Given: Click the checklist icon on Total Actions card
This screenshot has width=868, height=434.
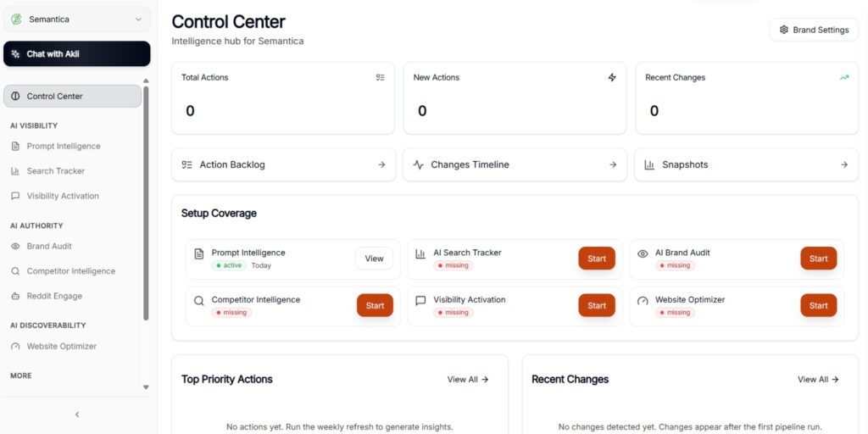Looking at the screenshot, I should (x=381, y=77).
